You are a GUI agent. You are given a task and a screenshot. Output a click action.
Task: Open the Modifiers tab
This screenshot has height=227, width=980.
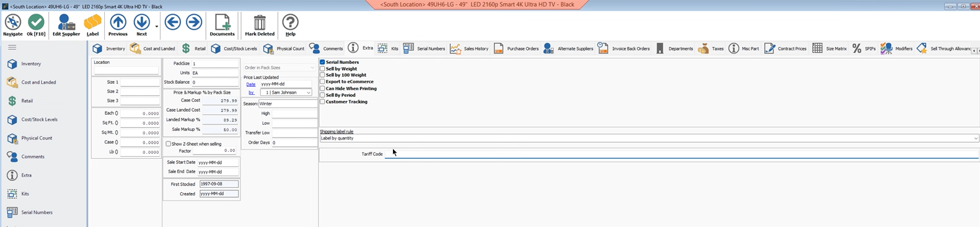point(896,48)
